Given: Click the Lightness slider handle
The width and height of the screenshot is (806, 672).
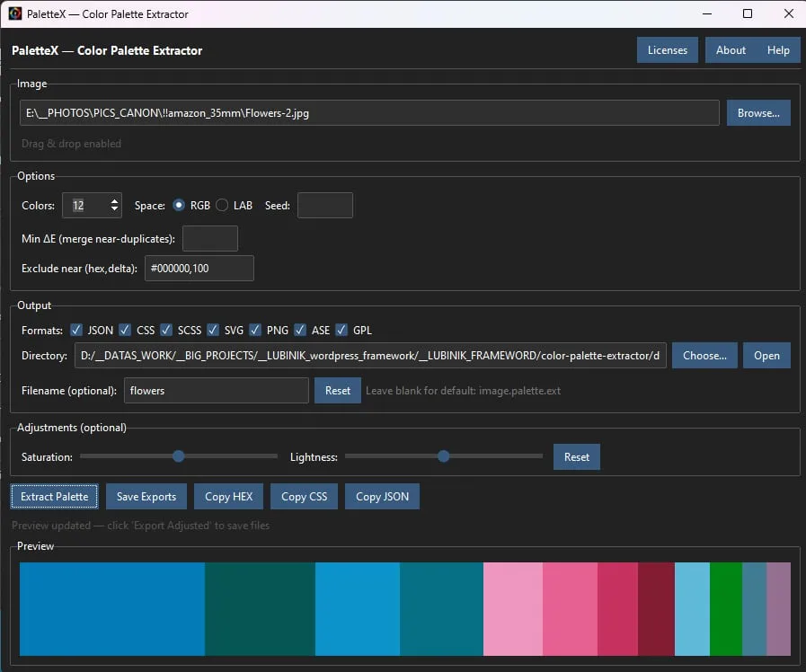Looking at the screenshot, I should point(443,456).
